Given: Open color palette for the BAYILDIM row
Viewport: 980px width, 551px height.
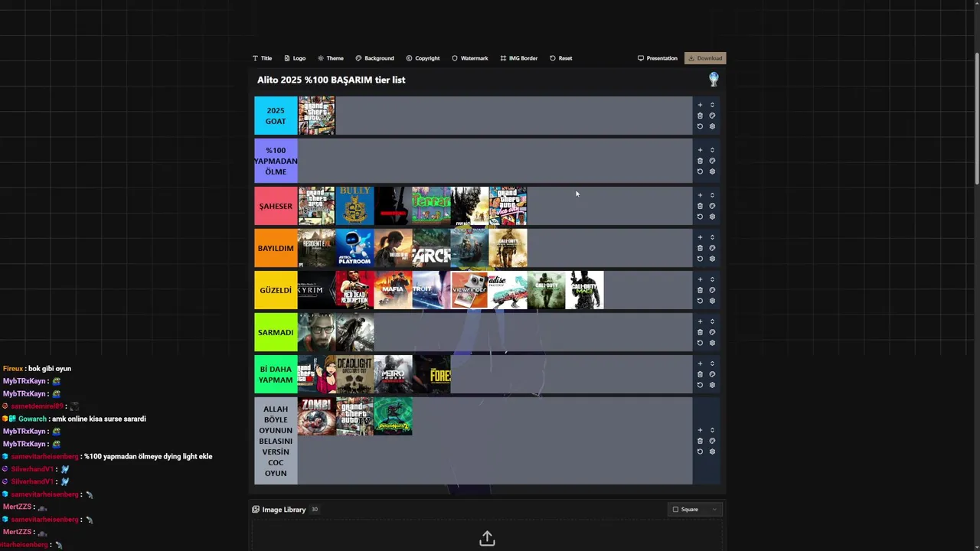Looking at the screenshot, I should (712, 248).
